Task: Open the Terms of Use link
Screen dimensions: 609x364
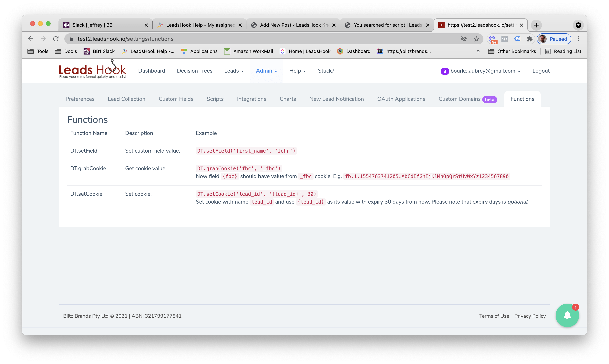Action: (494, 316)
